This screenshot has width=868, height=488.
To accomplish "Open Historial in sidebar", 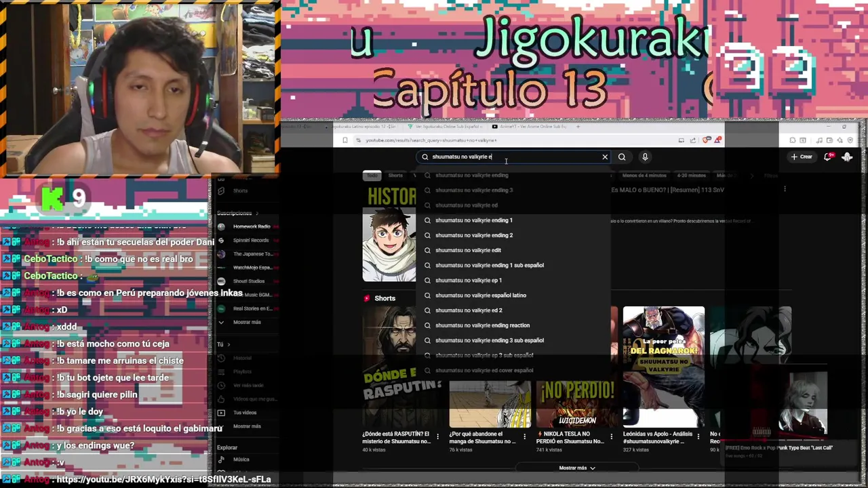I will point(243,358).
